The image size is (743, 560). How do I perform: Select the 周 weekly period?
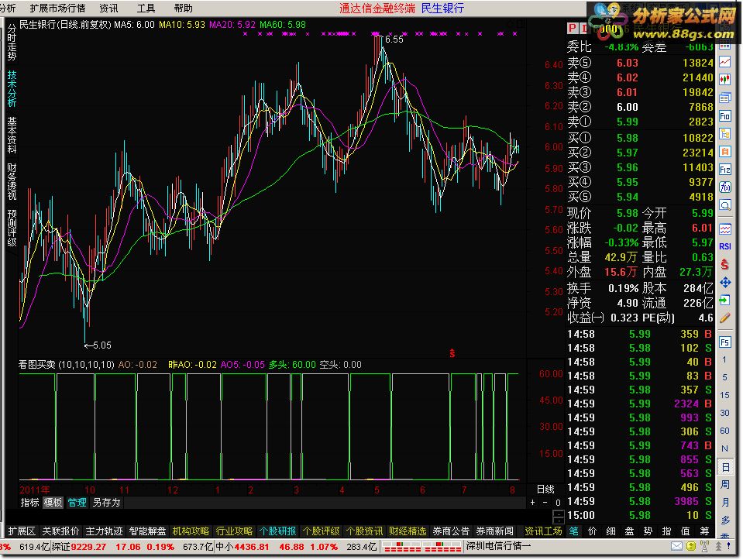(x=724, y=484)
